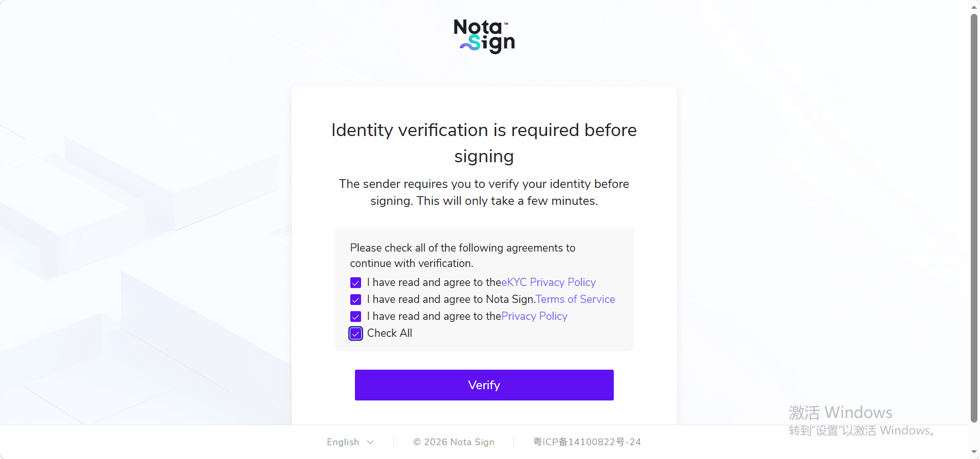Click the scrollbar up arrow
Screen dimensions: 980x459
(x=974, y=7)
